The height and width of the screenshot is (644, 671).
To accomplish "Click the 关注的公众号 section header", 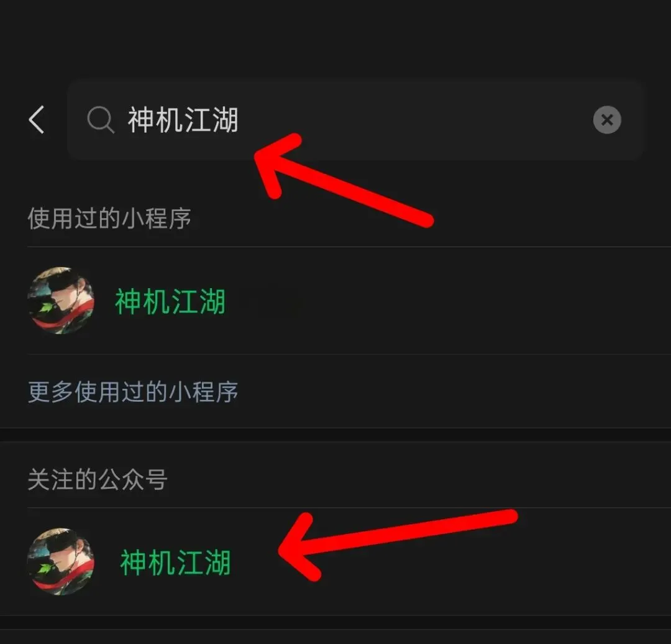I will point(98,479).
